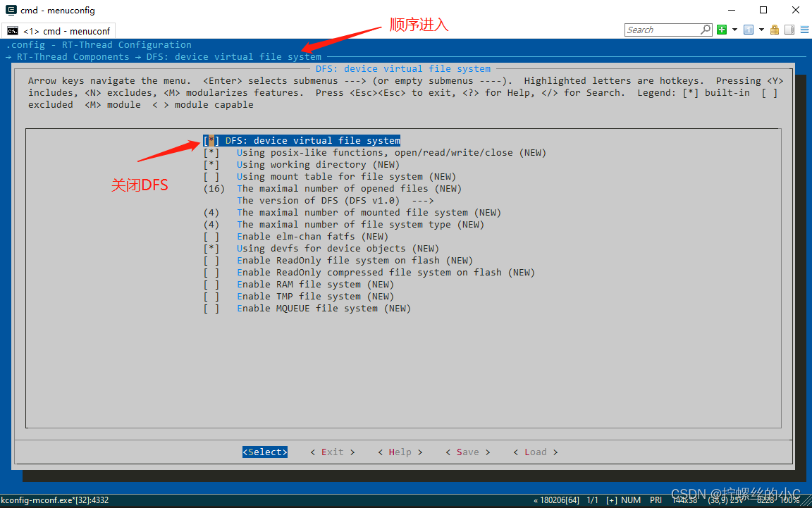This screenshot has width=812, height=508.
Task: Click the magnifier icon in Search box
Action: click(706, 30)
